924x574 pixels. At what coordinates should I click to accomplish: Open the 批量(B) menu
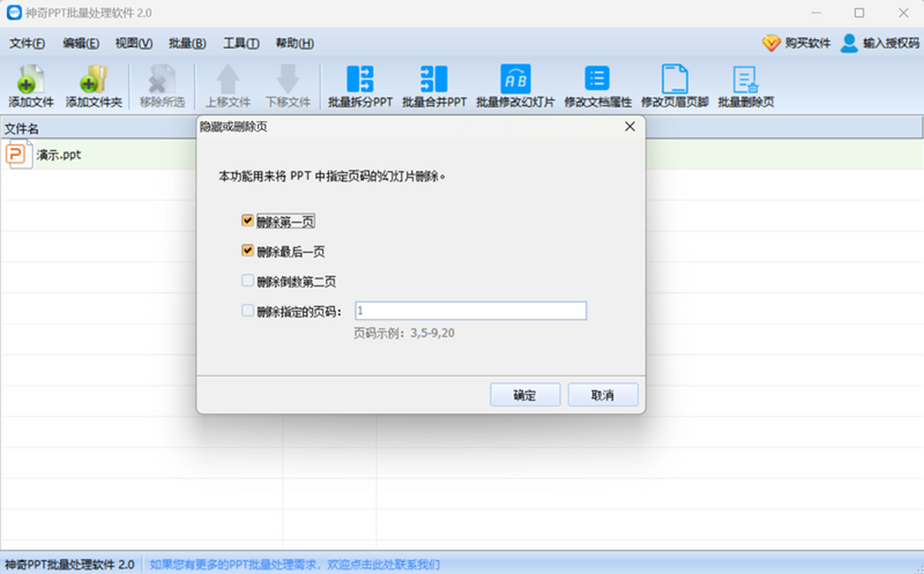(x=187, y=44)
